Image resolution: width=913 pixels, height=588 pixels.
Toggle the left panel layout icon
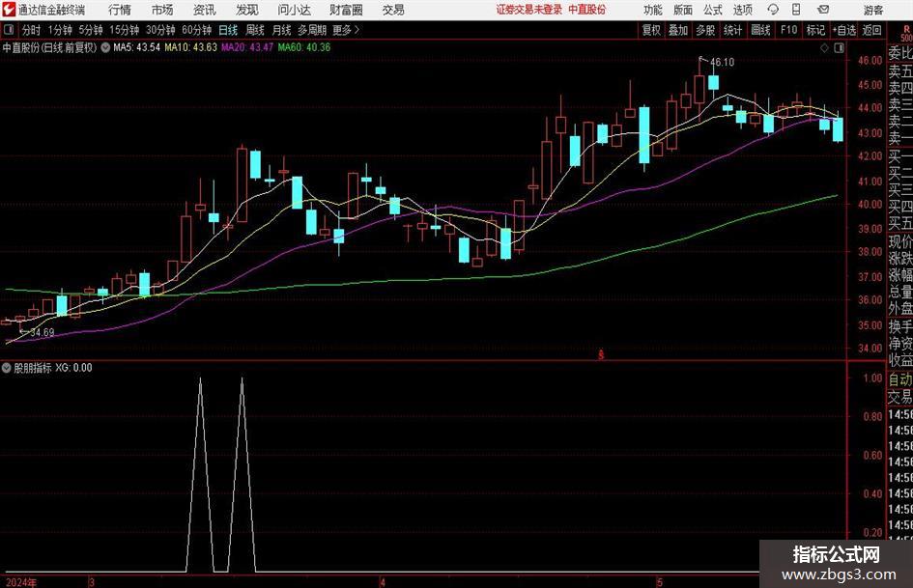point(9,30)
